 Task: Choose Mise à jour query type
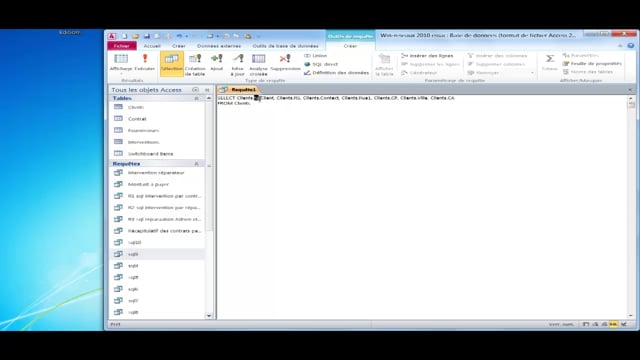(x=238, y=64)
